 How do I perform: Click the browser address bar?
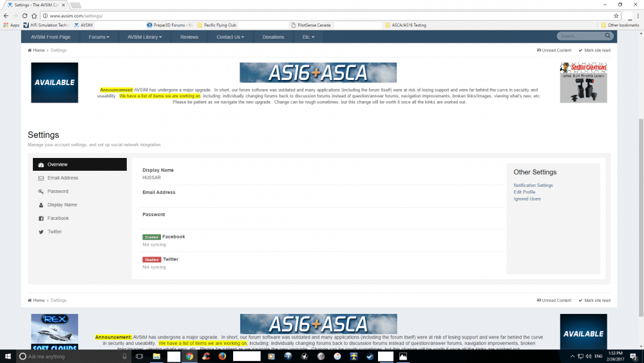point(328,15)
